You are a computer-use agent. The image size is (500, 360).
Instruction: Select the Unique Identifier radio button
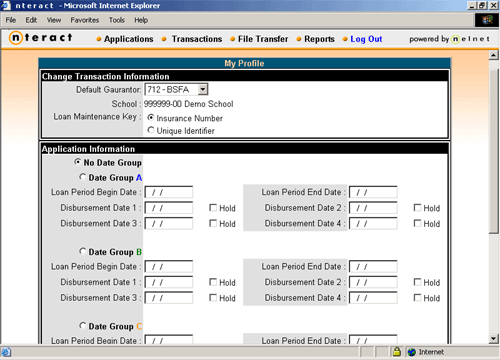pos(151,130)
